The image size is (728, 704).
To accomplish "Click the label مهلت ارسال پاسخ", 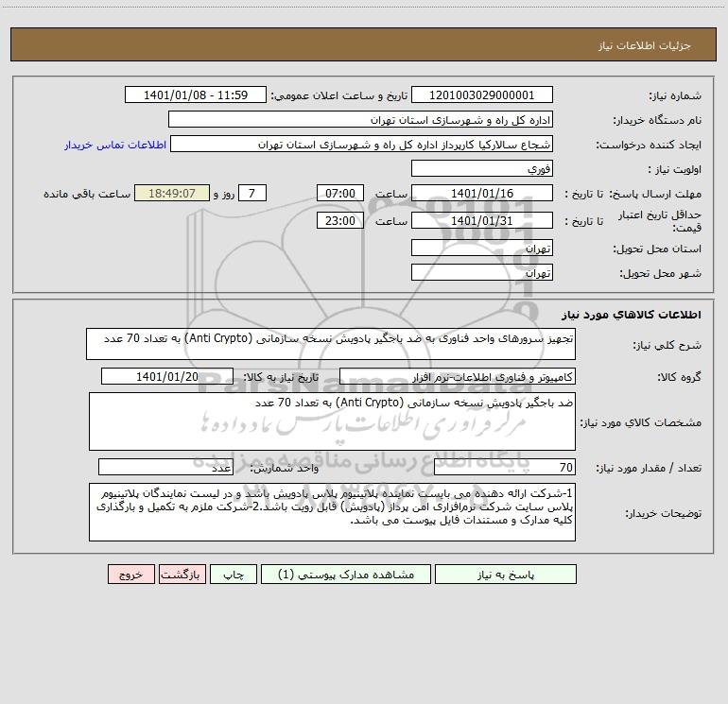I will tap(655, 194).
